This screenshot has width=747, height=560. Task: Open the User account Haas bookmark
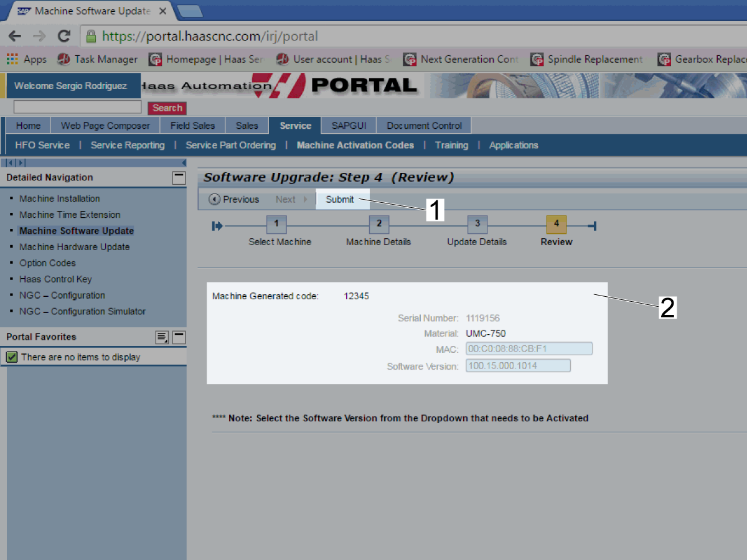pyautogui.click(x=334, y=59)
